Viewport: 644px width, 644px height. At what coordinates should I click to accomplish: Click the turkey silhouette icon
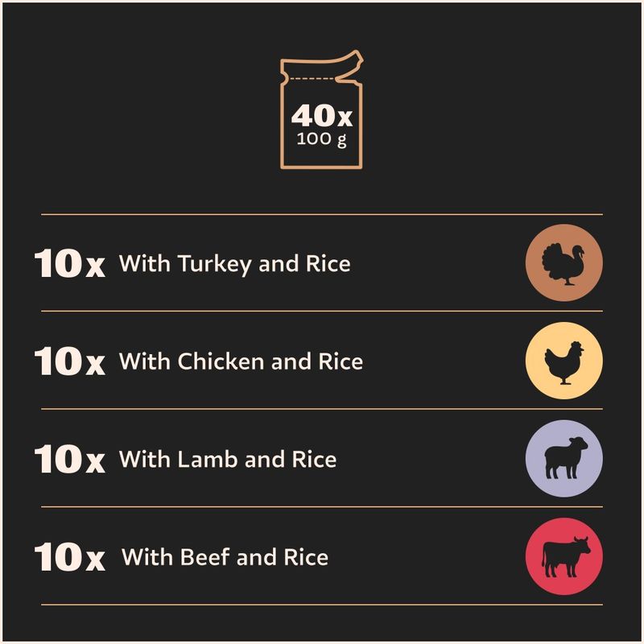563,264
